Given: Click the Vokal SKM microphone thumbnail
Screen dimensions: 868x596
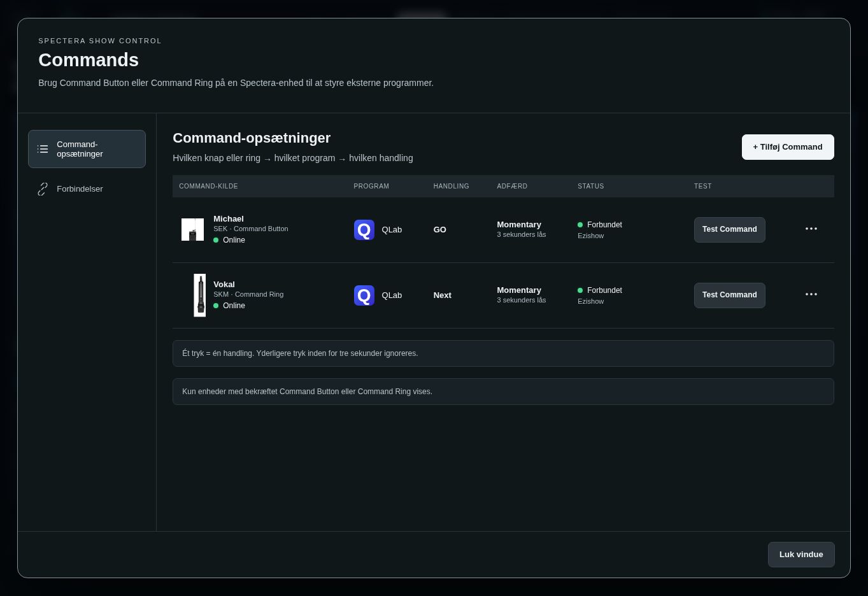Looking at the screenshot, I should 200,295.
